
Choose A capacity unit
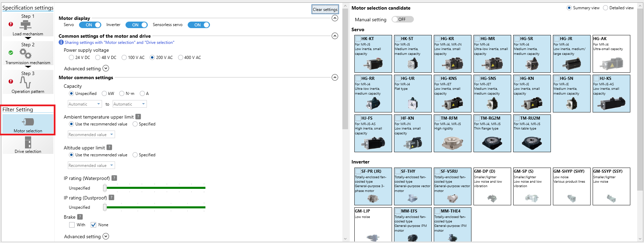[x=142, y=93]
